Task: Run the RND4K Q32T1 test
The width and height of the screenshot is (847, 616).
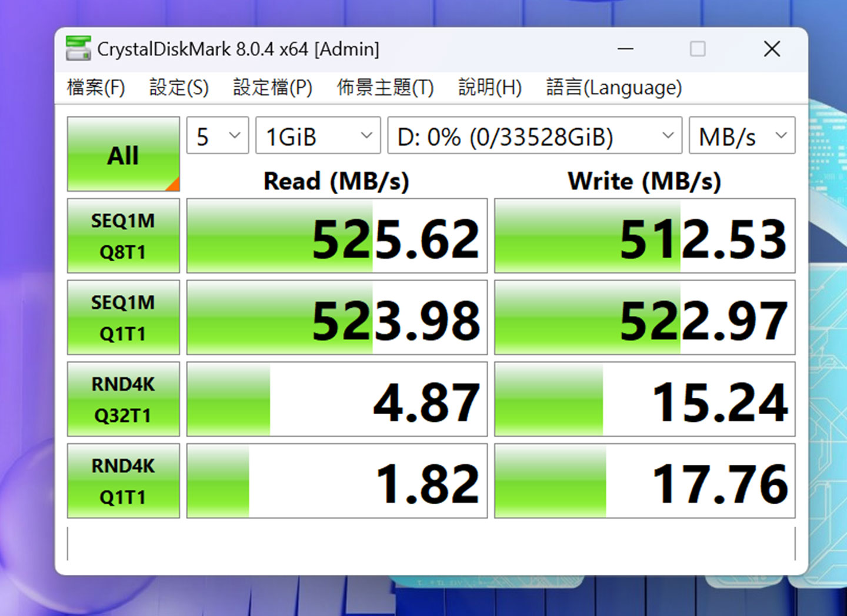Action: [123, 399]
